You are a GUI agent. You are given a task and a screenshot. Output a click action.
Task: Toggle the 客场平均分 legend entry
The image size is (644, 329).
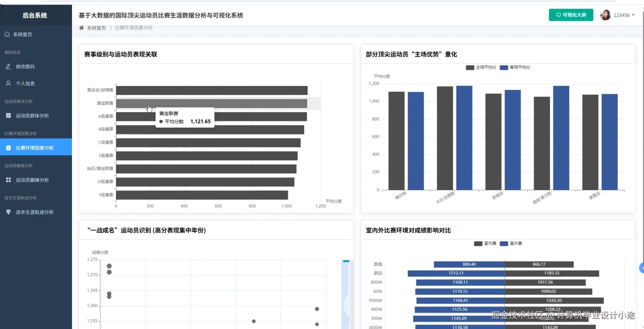point(515,67)
